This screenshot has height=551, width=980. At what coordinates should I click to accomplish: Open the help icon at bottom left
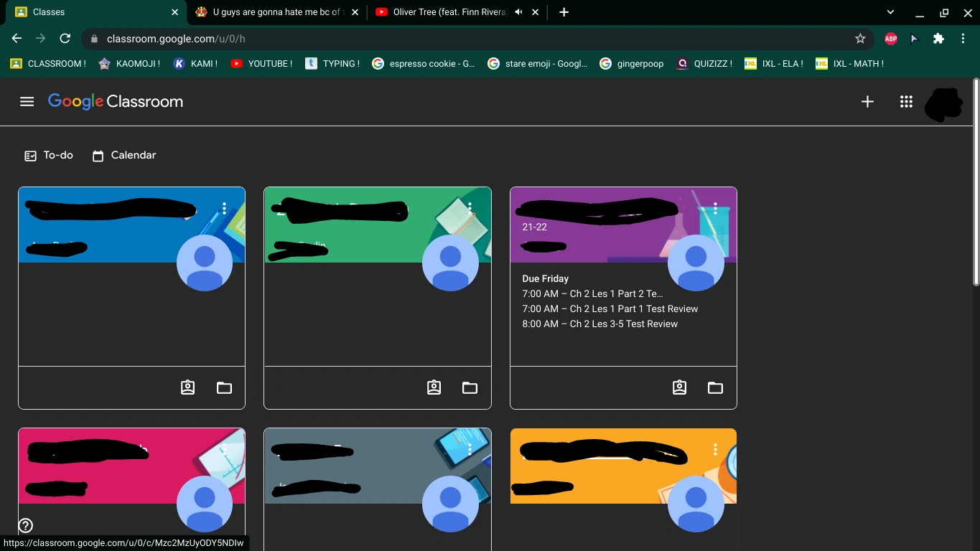tap(25, 525)
